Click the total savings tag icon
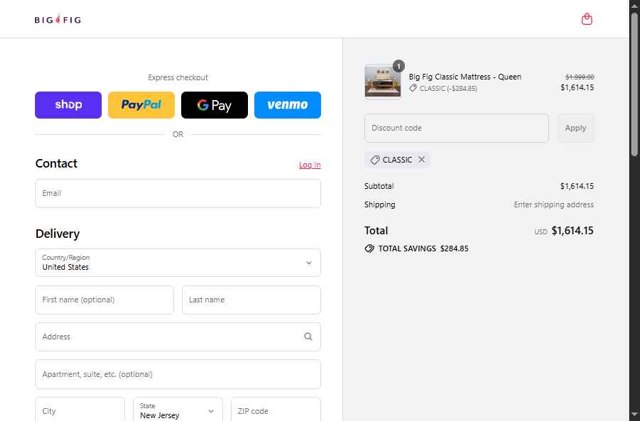640x421 pixels. tap(369, 249)
